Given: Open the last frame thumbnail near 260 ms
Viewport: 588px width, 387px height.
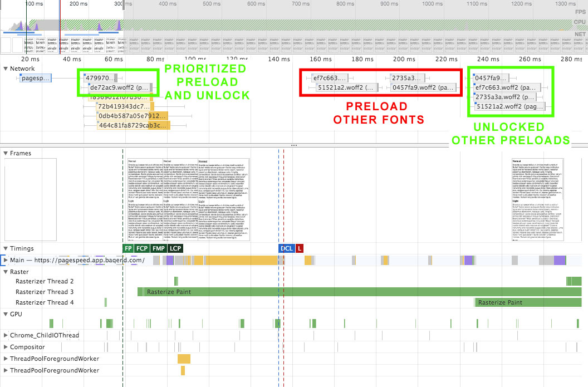Looking at the screenshot, I should click(538, 199).
